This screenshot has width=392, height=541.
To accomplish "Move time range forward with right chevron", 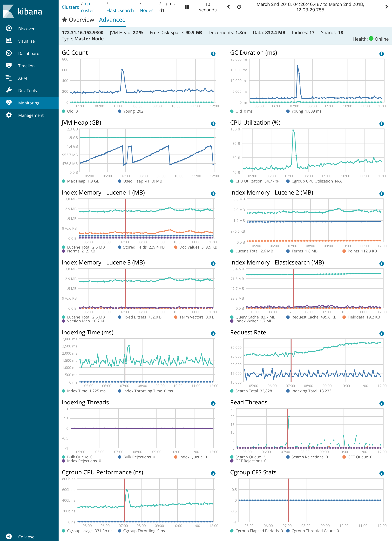I will tap(386, 7).
